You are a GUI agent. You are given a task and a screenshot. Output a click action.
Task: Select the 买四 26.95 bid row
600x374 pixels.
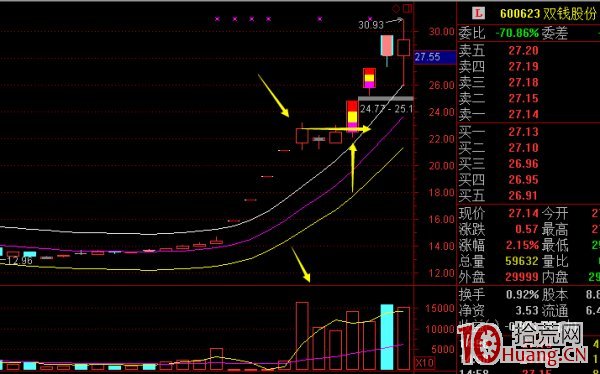529,180
